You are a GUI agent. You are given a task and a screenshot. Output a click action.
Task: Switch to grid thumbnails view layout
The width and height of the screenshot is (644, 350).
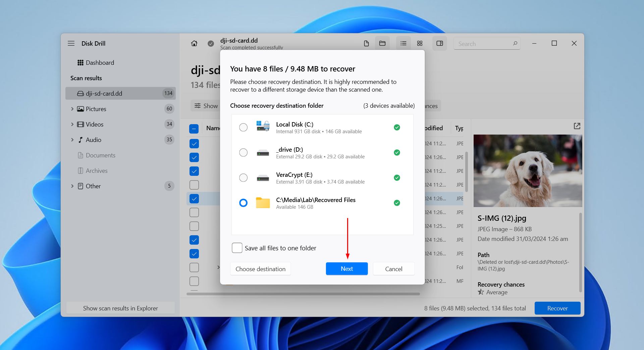pyautogui.click(x=420, y=43)
